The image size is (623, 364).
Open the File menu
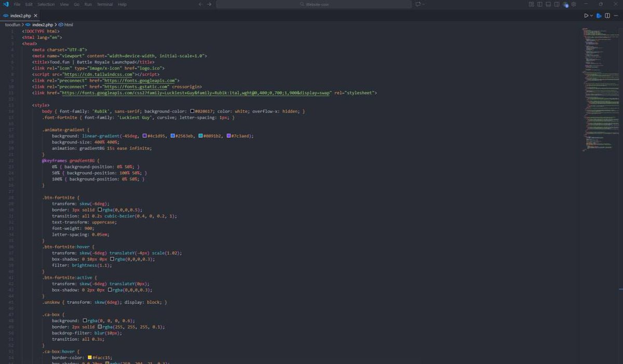[17, 4]
